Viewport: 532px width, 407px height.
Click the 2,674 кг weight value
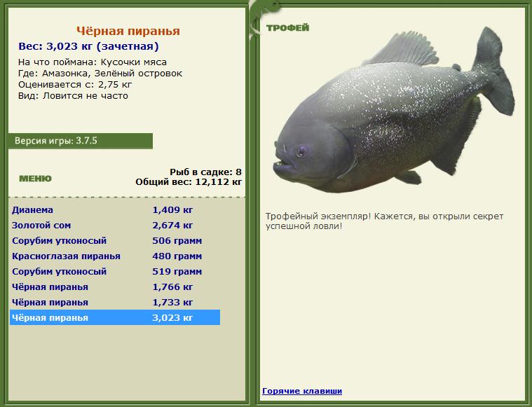pyautogui.click(x=172, y=225)
